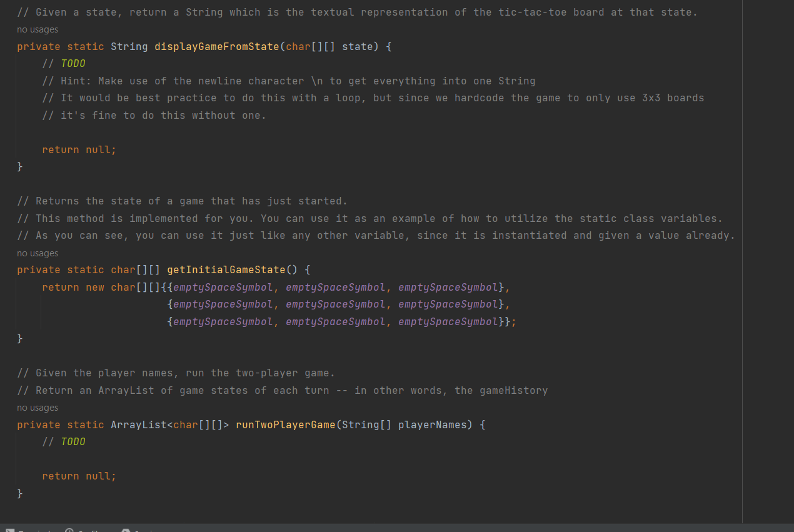The height and width of the screenshot is (532, 794).
Task: Place cursor on displayGameFromState method name
Action: coord(216,46)
